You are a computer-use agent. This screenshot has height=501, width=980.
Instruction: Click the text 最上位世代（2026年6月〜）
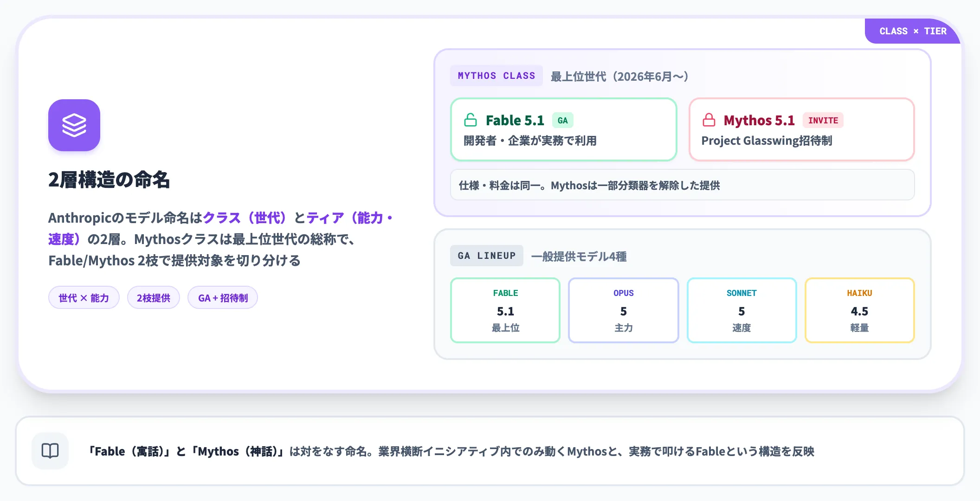pos(620,76)
